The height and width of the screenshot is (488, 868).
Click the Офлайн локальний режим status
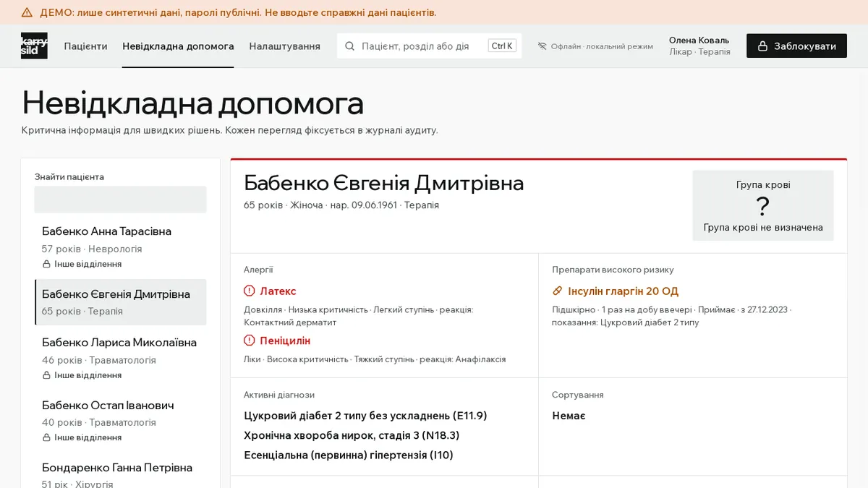[595, 46]
